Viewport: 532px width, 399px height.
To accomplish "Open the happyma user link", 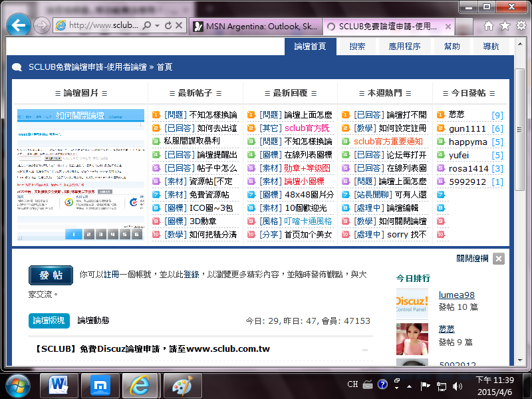I will (468, 142).
